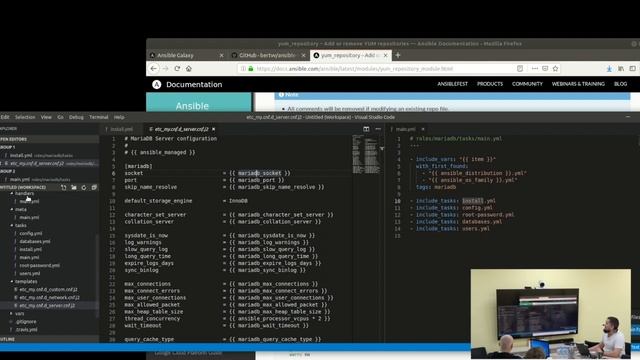Image resolution: width=640 pixels, height=360 pixels.
Task: Collapse the tasks folder
Action: pyautogui.click(x=20, y=225)
